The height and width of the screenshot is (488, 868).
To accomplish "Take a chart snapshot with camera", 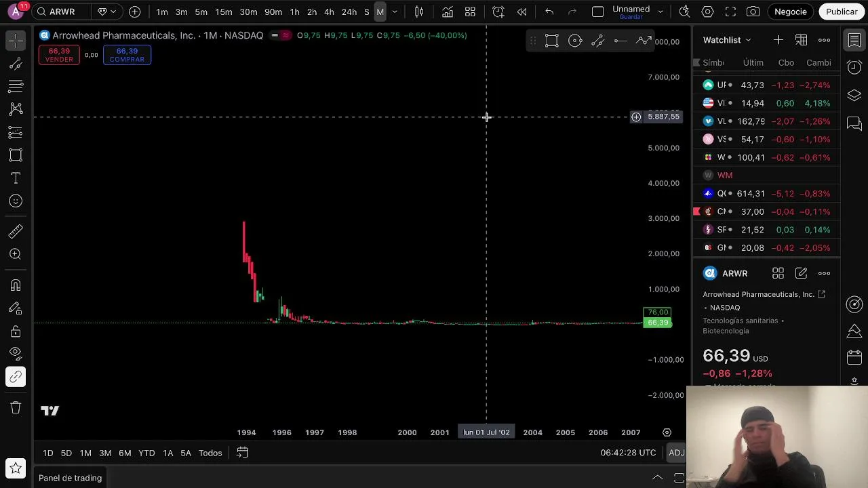I will pyautogui.click(x=753, y=12).
